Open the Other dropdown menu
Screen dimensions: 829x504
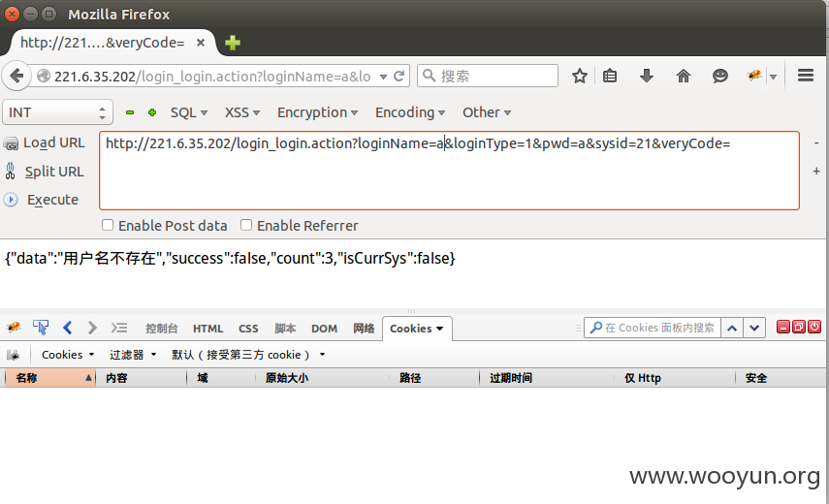[487, 112]
